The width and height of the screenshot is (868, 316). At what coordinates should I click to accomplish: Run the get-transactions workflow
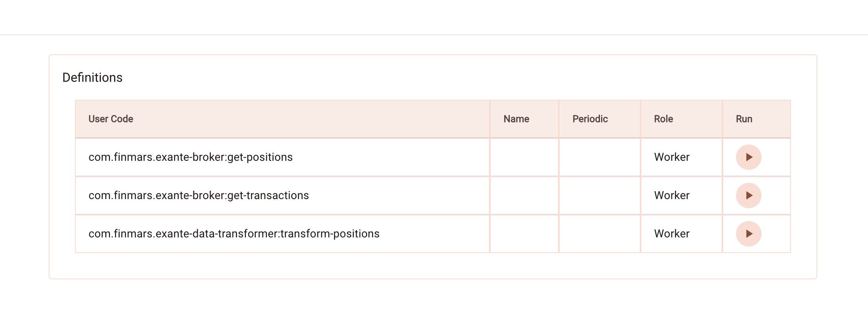tap(748, 196)
